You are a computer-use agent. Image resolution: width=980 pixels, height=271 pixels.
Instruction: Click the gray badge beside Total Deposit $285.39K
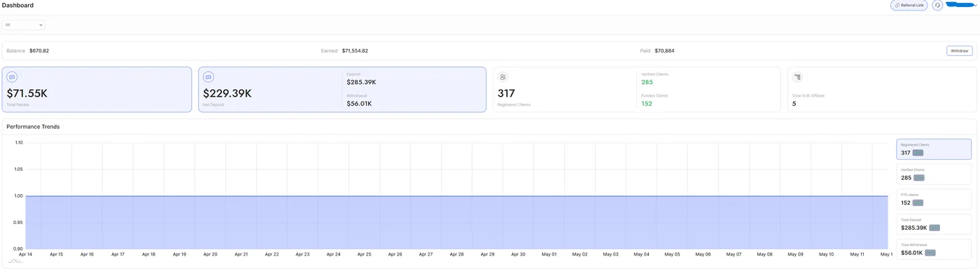934,228
